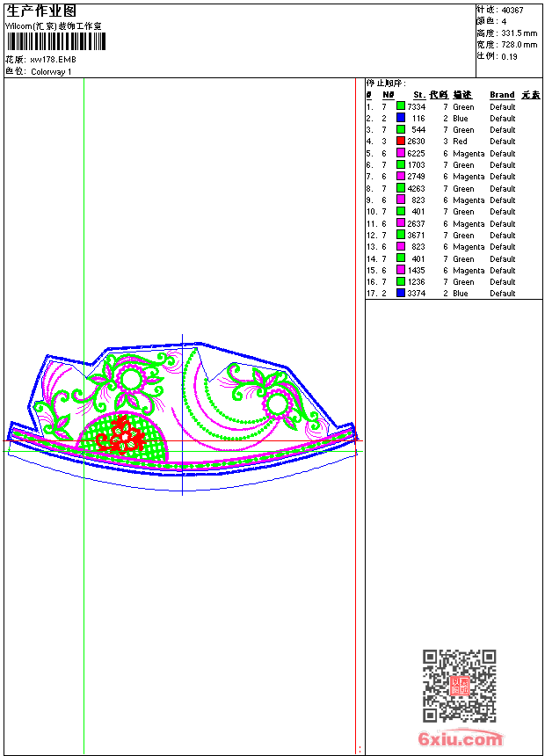Select the 'Magenta' description in row 5
Viewport: 545px width, 756px height.
click(x=469, y=153)
